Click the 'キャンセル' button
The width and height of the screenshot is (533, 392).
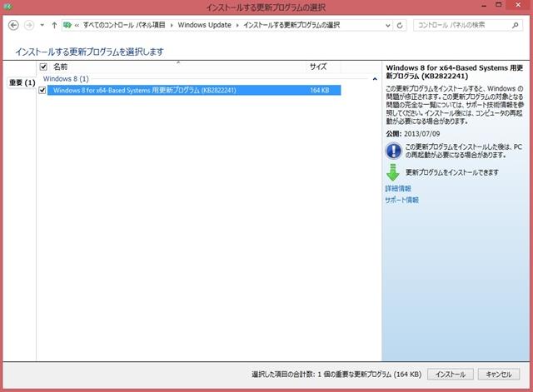pos(499,375)
